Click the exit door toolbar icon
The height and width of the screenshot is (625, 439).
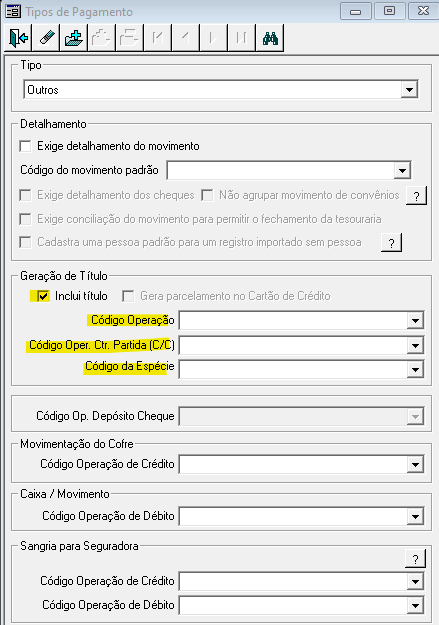tap(18, 38)
